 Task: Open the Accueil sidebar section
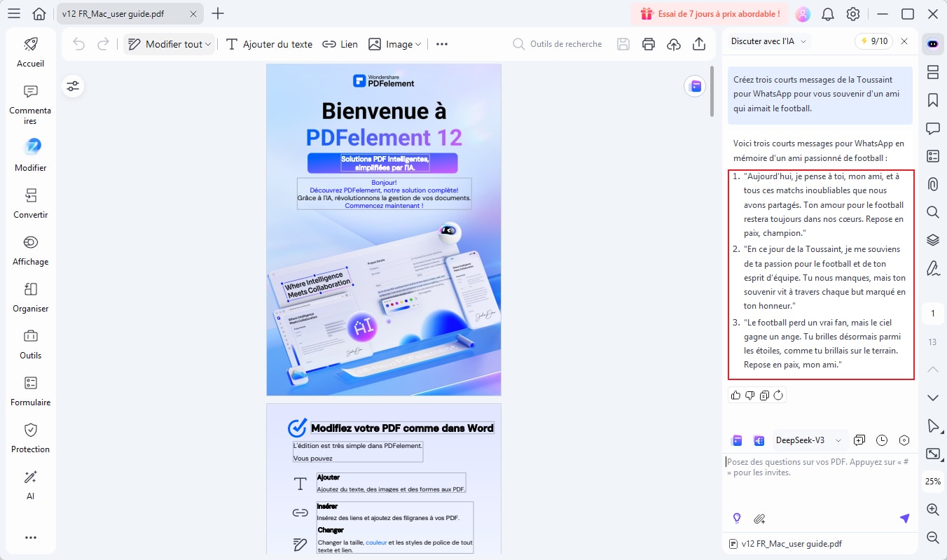tap(31, 52)
